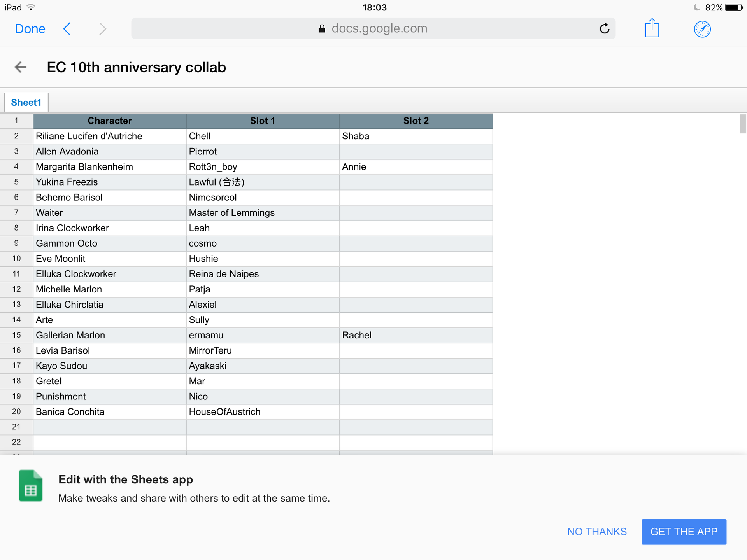This screenshot has height=560, width=747.
Task: Select the Chell cell
Action: tap(263, 136)
